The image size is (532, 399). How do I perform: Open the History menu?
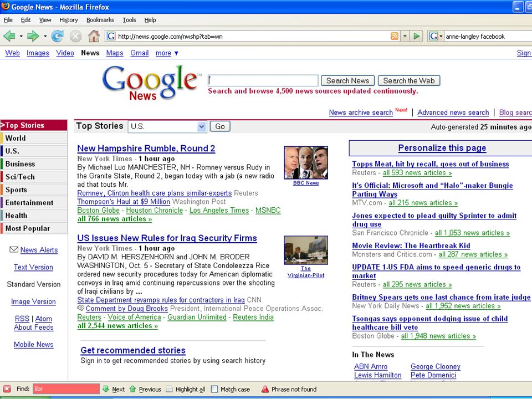(69, 20)
